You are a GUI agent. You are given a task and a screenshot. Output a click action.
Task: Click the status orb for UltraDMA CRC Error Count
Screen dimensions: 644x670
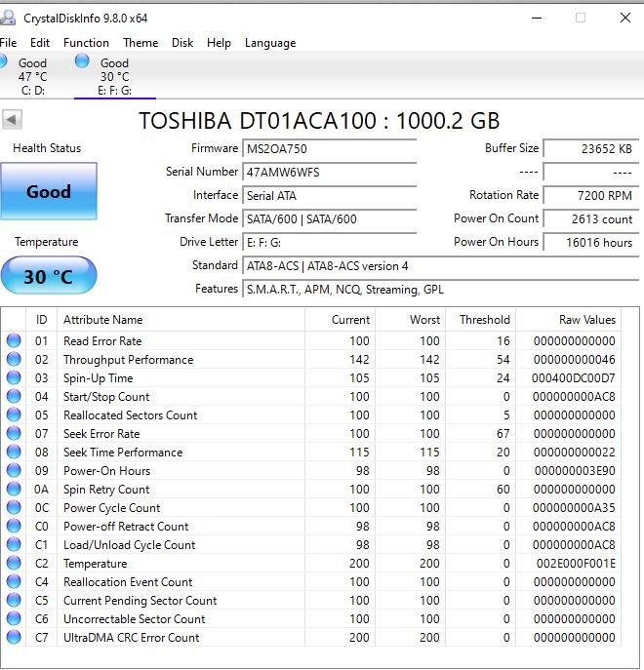(x=14, y=637)
